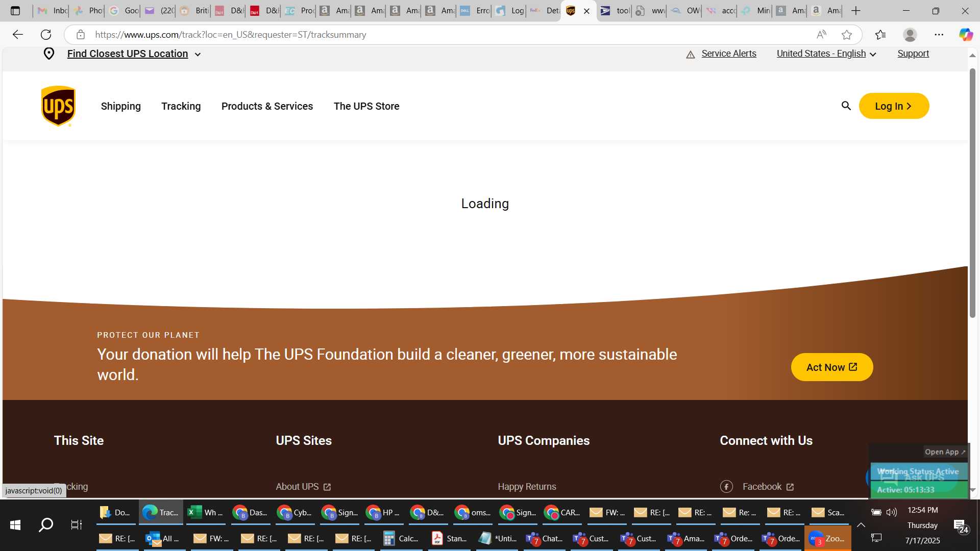This screenshot has width=980, height=551.
Task: Open the Facebook footer link
Action: point(768,487)
